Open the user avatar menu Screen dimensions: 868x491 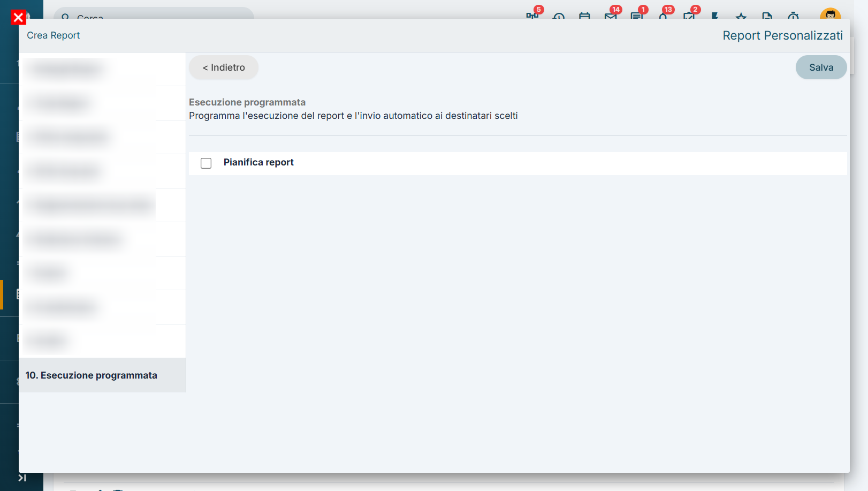point(830,14)
